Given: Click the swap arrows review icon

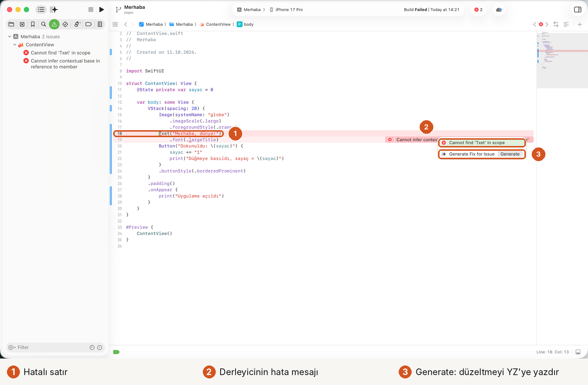Looking at the screenshot, I should 556,24.
